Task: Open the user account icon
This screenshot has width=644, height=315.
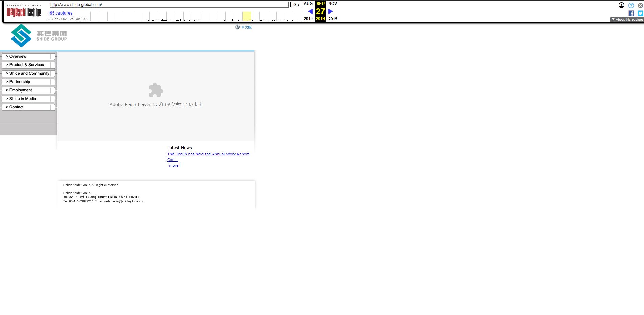Action: [x=621, y=5]
